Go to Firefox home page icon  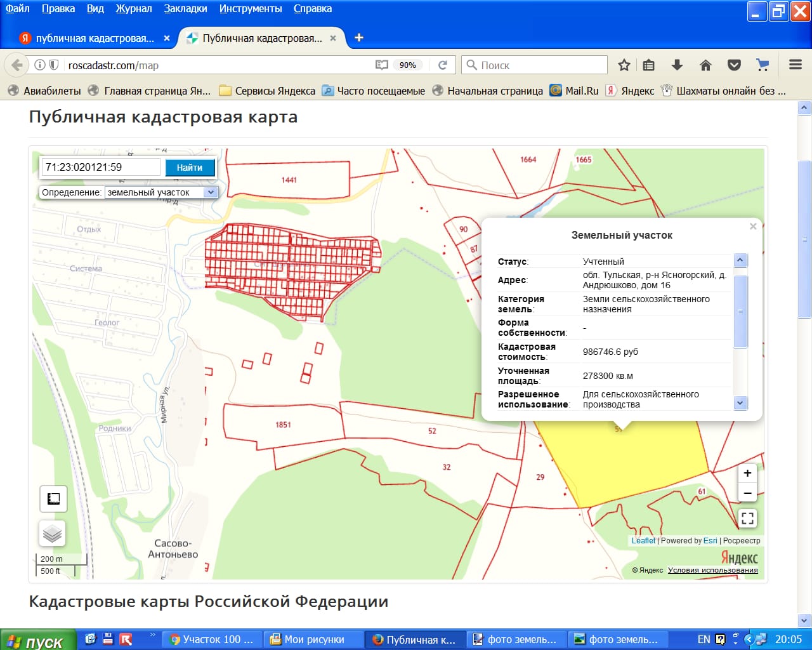point(705,65)
